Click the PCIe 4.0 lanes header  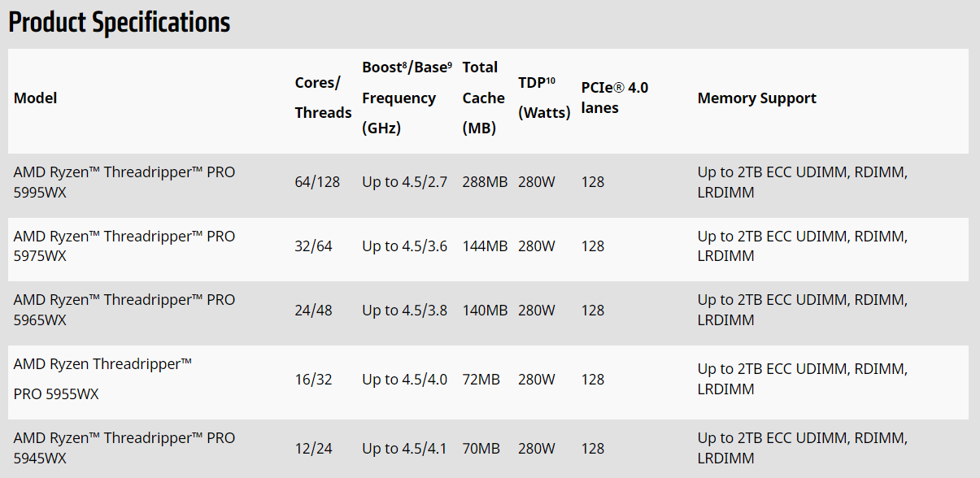614,98
